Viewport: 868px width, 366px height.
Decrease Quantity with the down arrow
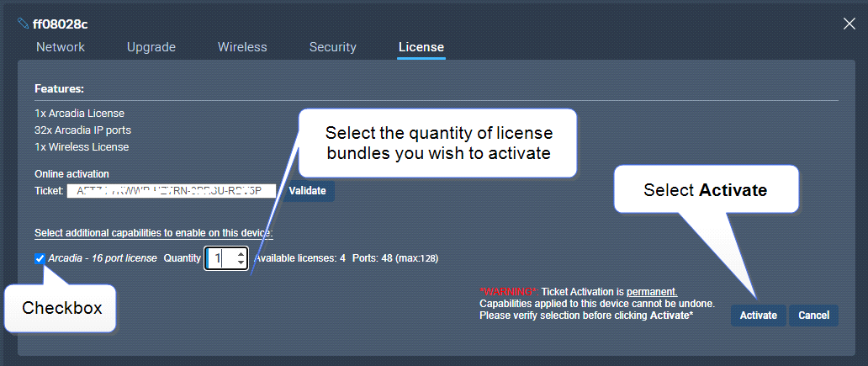pos(241,263)
